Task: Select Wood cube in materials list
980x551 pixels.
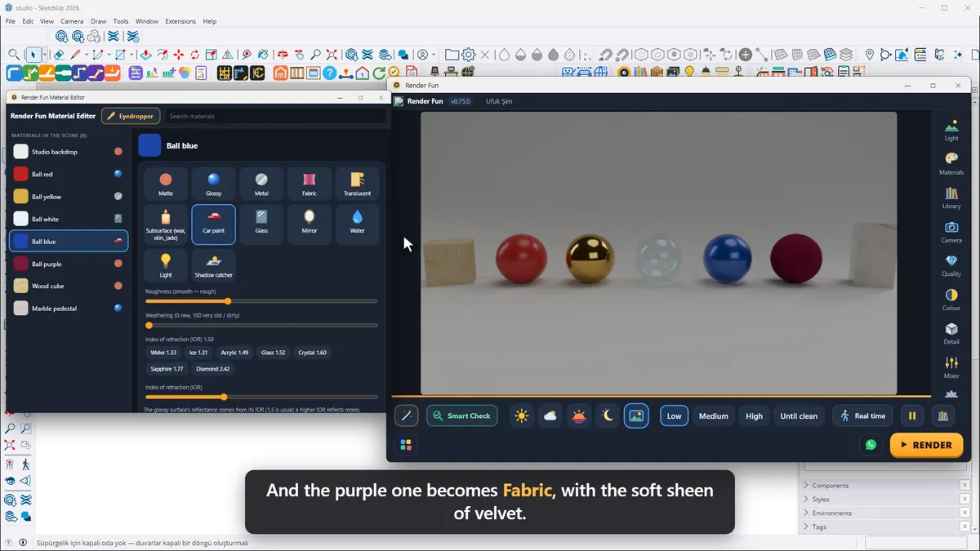Action: [x=69, y=286]
